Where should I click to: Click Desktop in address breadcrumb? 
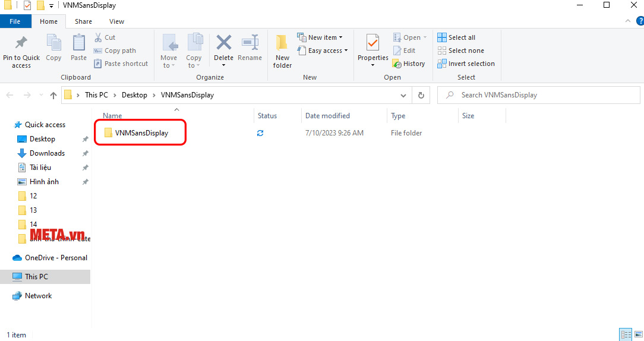(134, 95)
